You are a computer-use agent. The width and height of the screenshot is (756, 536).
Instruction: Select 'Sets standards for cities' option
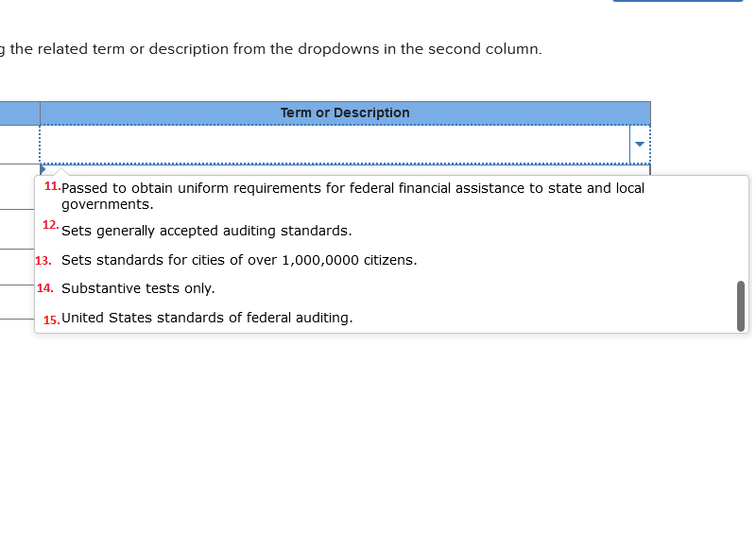click(239, 260)
